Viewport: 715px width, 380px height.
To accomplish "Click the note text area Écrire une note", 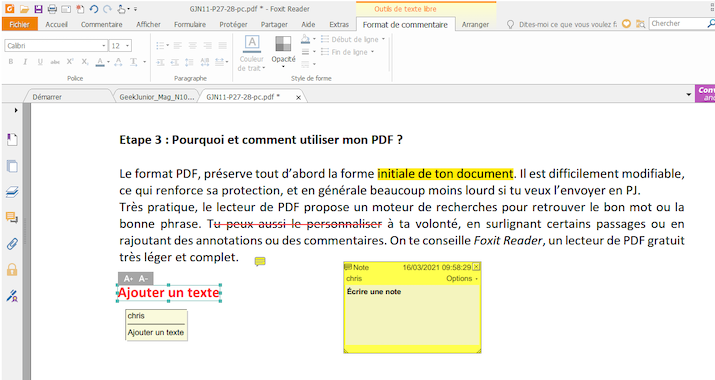I will click(x=412, y=315).
